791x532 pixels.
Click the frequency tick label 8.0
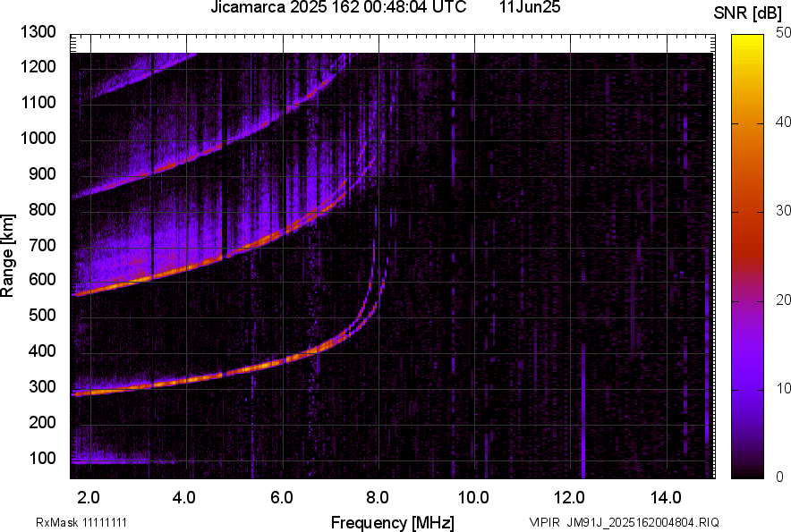point(378,498)
